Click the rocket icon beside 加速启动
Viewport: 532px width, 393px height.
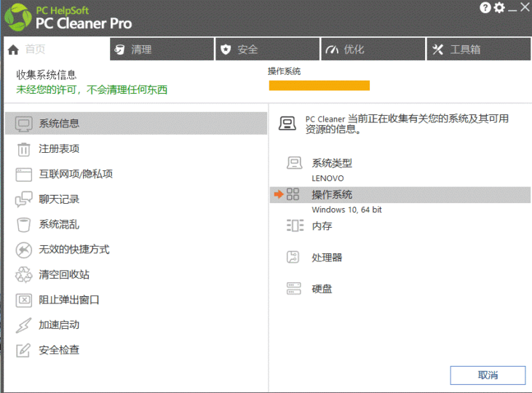pos(24,325)
